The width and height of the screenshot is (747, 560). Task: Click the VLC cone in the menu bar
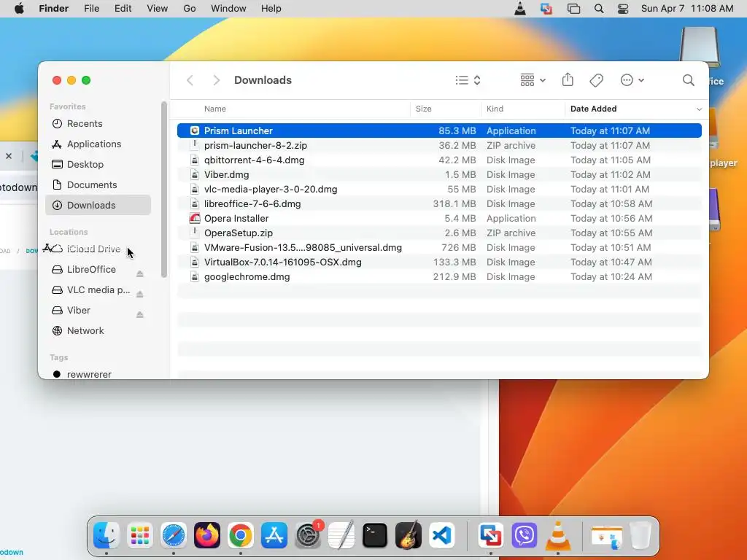point(520,9)
